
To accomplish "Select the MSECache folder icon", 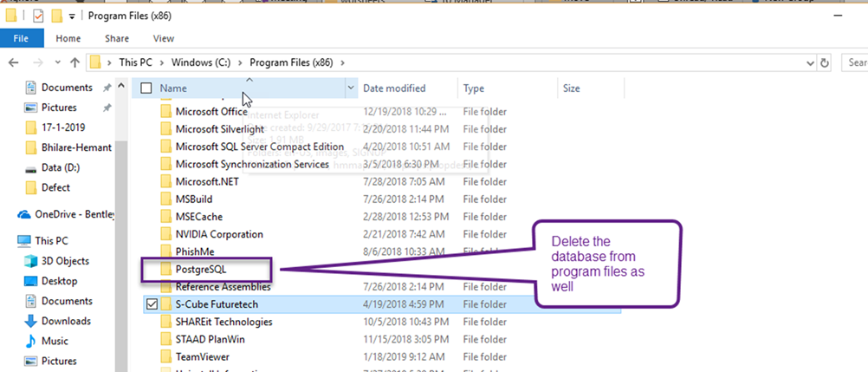I will (166, 217).
